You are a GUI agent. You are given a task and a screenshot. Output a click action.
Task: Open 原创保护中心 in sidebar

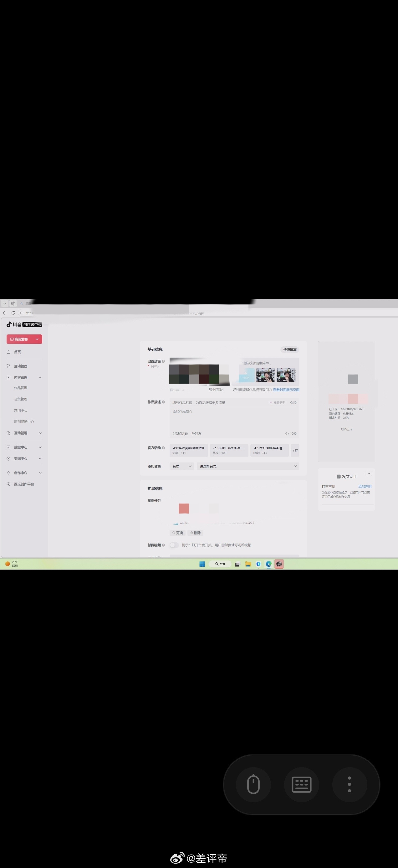23,421
